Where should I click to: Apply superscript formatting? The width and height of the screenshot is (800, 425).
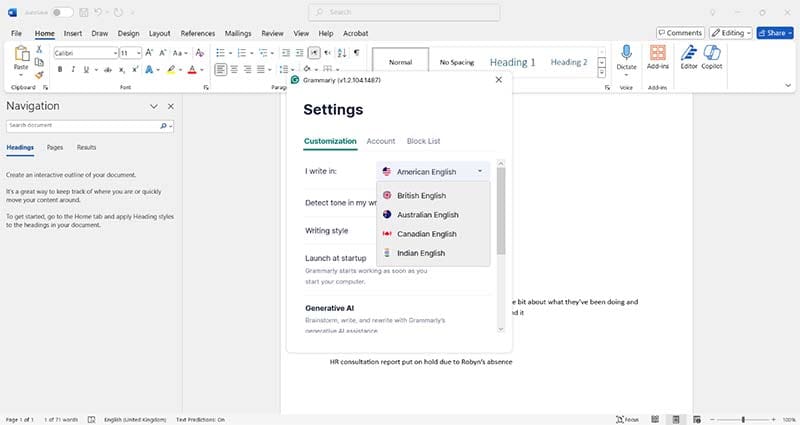pyautogui.click(x=135, y=69)
